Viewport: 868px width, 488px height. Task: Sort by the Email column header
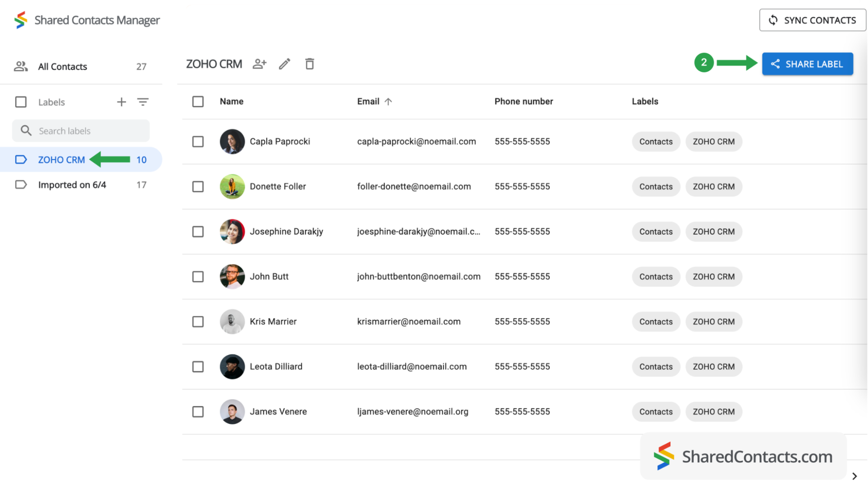(368, 102)
